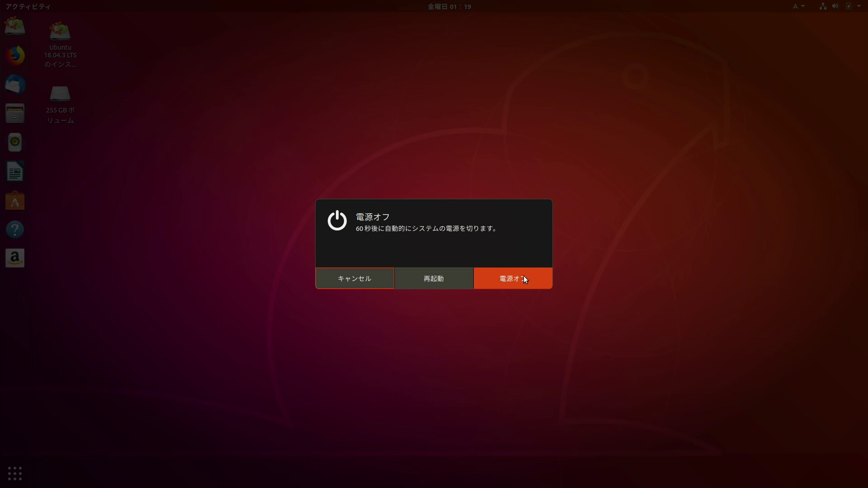Launch the Amazon shortcut
The image size is (868, 488).
tap(15, 258)
